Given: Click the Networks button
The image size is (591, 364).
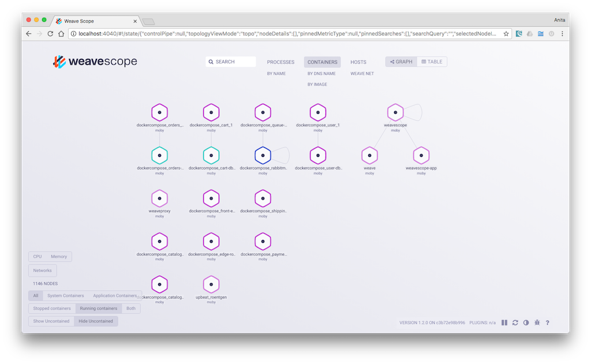Looking at the screenshot, I should [x=42, y=271].
